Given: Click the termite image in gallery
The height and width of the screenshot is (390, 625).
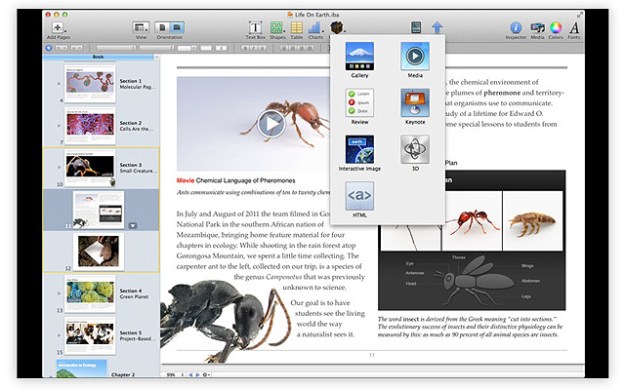Looking at the screenshot, I should pyautogui.click(x=533, y=221).
